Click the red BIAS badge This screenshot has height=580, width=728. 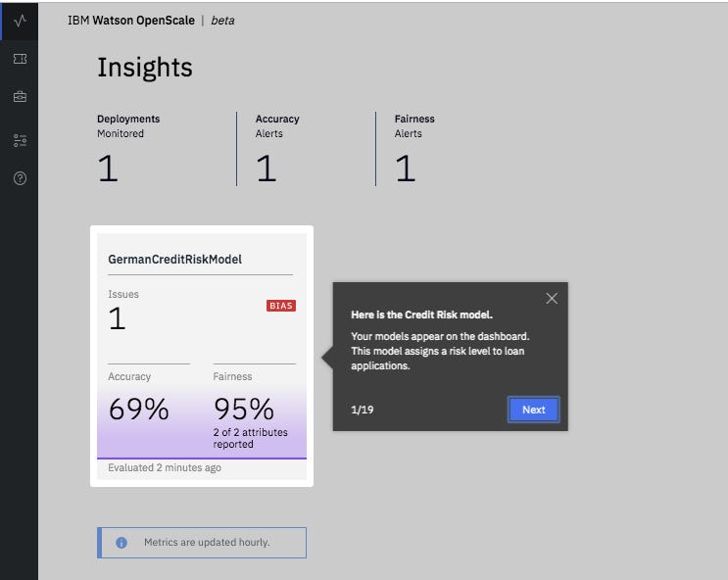click(280, 306)
